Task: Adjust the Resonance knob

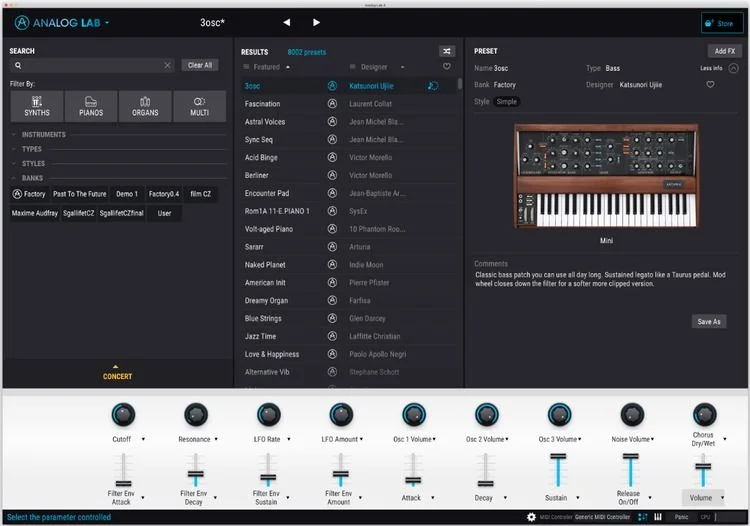Action: coord(196,415)
